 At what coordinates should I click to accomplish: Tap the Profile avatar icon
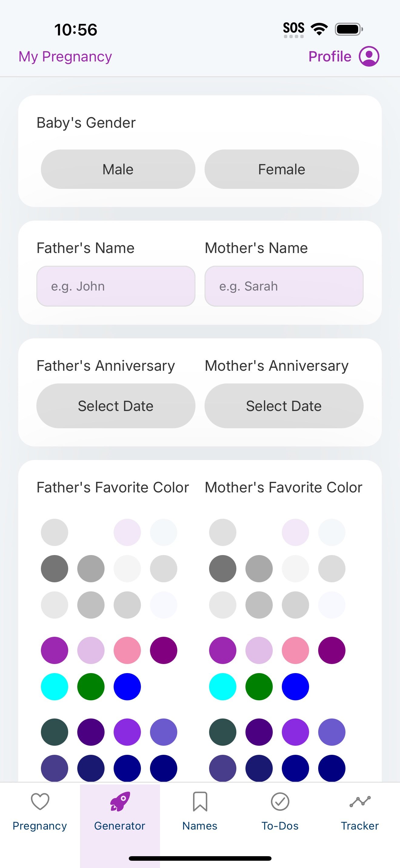click(368, 56)
